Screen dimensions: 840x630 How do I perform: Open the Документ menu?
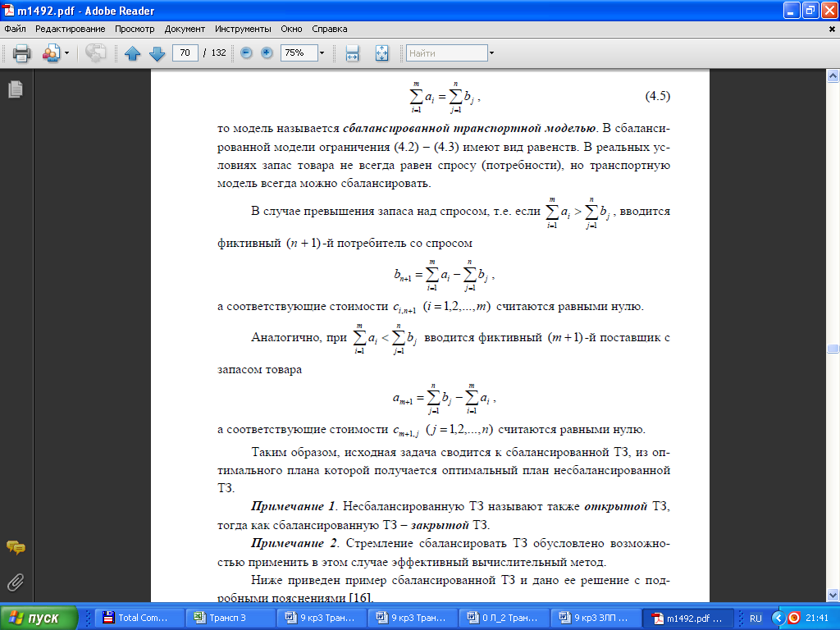pyautogui.click(x=185, y=29)
